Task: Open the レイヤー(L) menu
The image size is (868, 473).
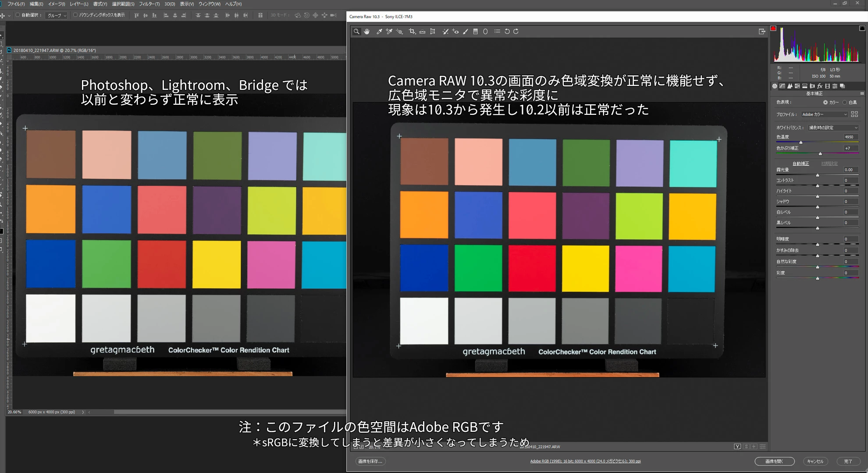Action: [79, 4]
